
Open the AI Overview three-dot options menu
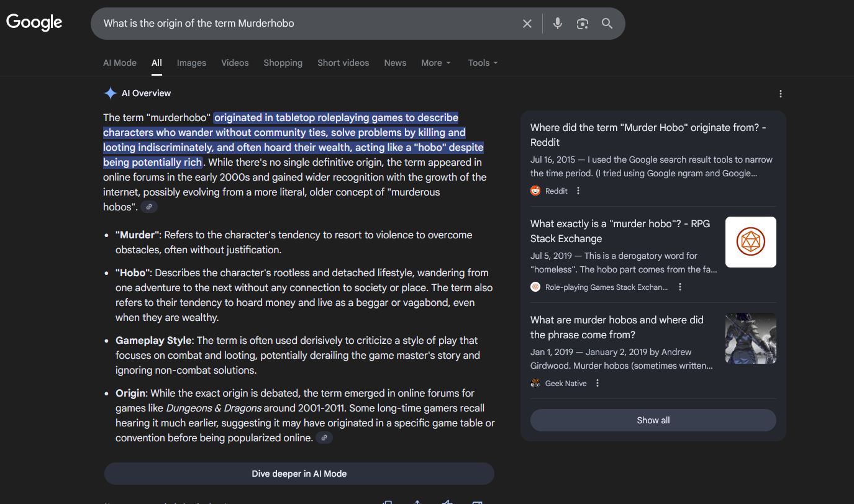781,94
